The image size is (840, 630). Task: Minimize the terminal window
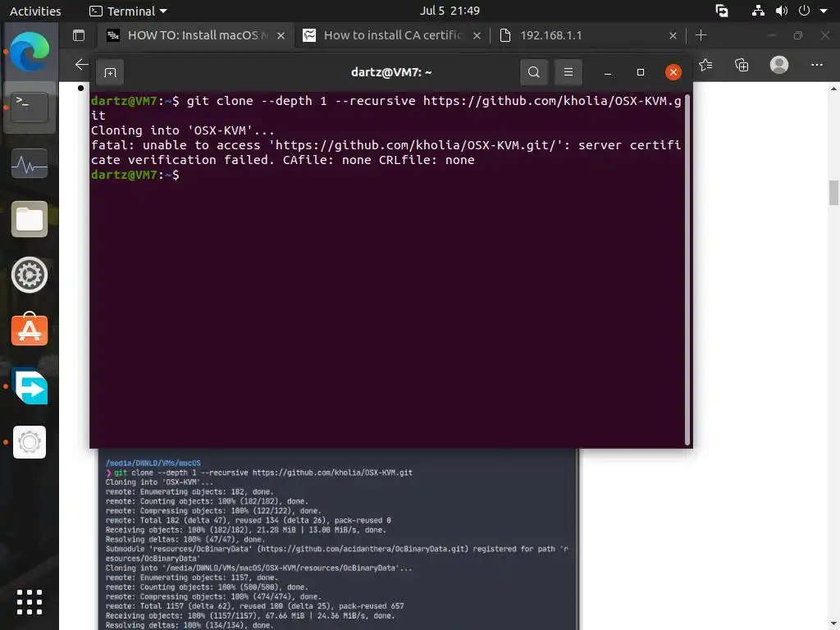click(608, 72)
